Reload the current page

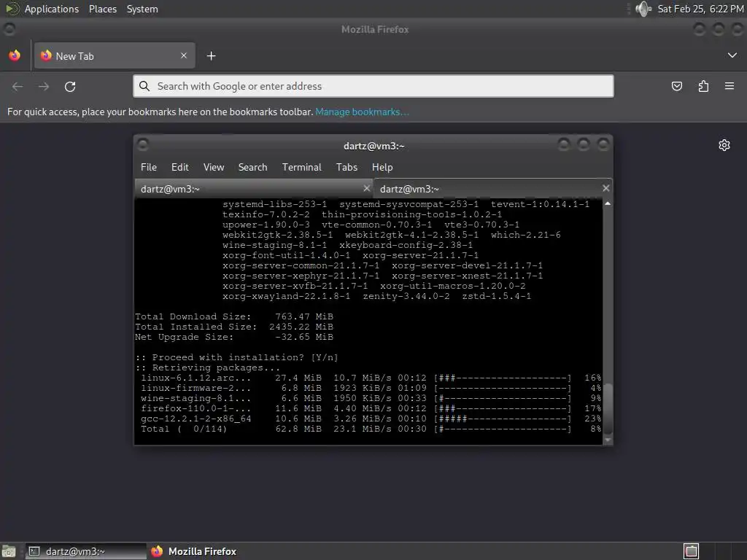click(x=70, y=86)
